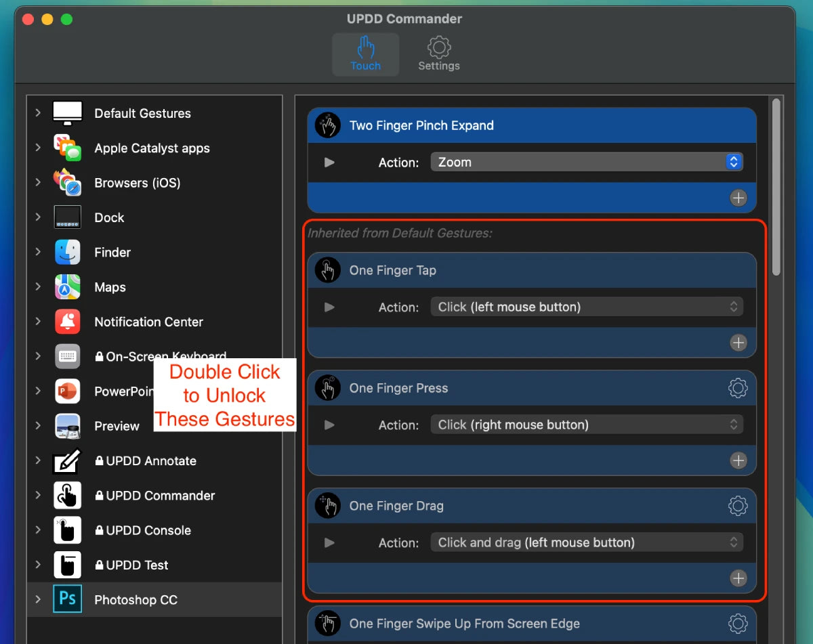Select the Photoshop CC label

pos(136,599)
